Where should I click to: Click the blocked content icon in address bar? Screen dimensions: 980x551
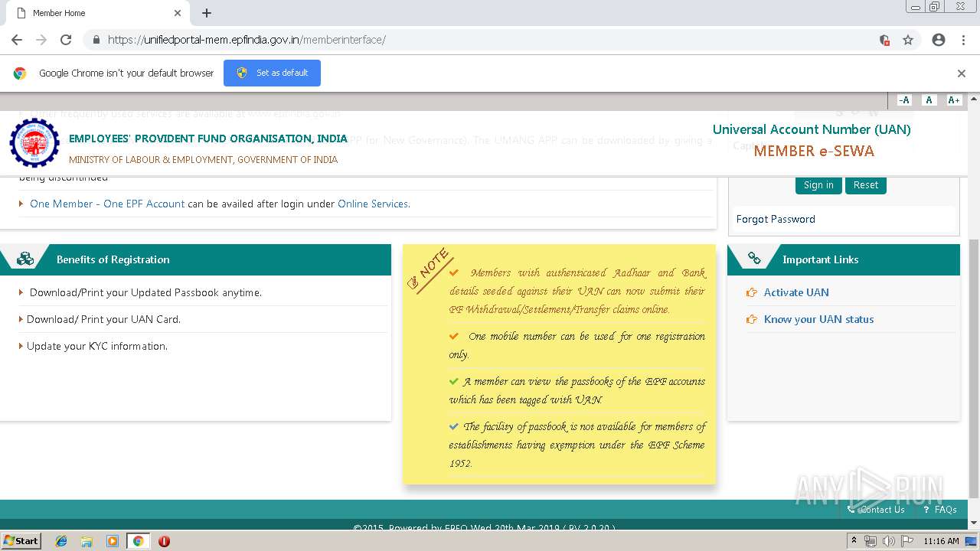click(884, 40)
